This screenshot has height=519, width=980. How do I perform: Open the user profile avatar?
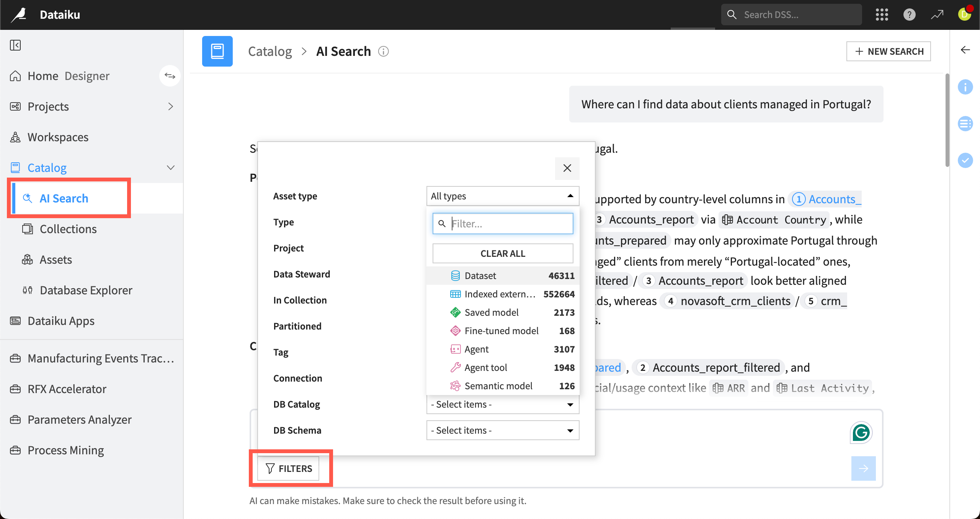coord(965,14)
